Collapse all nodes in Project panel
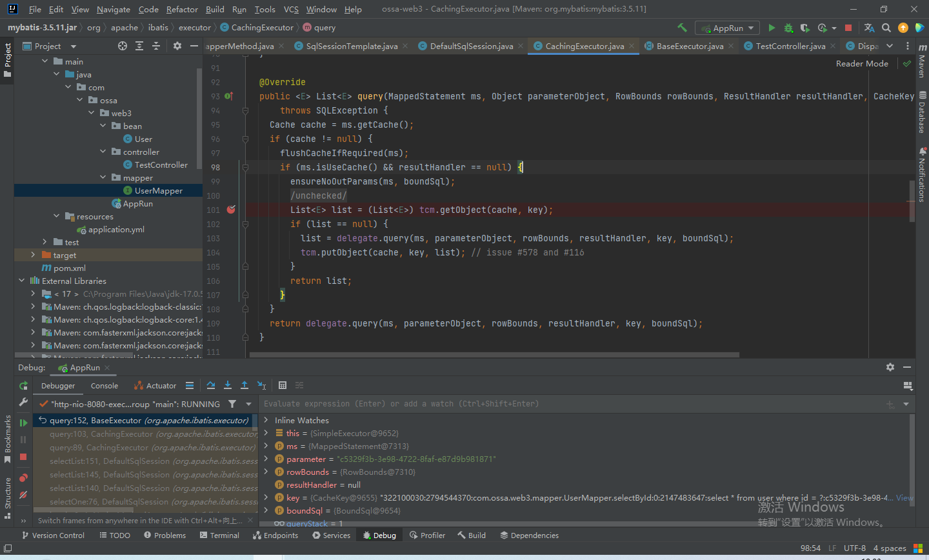Screen dimensions: 929x560 [156, 46]
